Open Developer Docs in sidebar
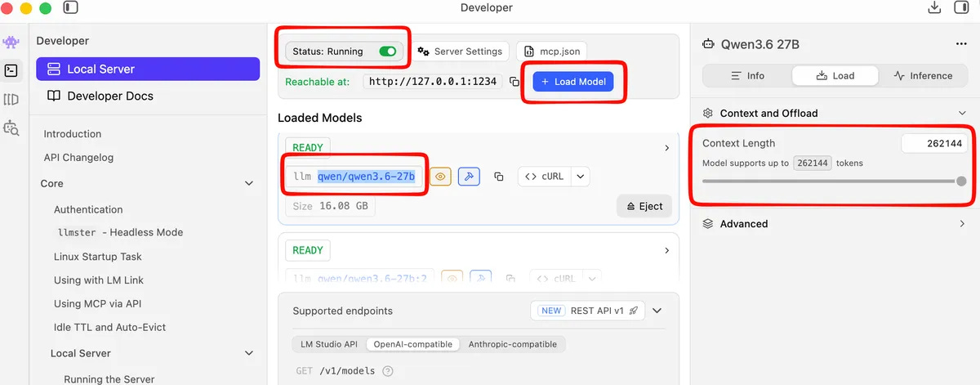Screen dimensions: 980x385 click(x=148, y=96)
